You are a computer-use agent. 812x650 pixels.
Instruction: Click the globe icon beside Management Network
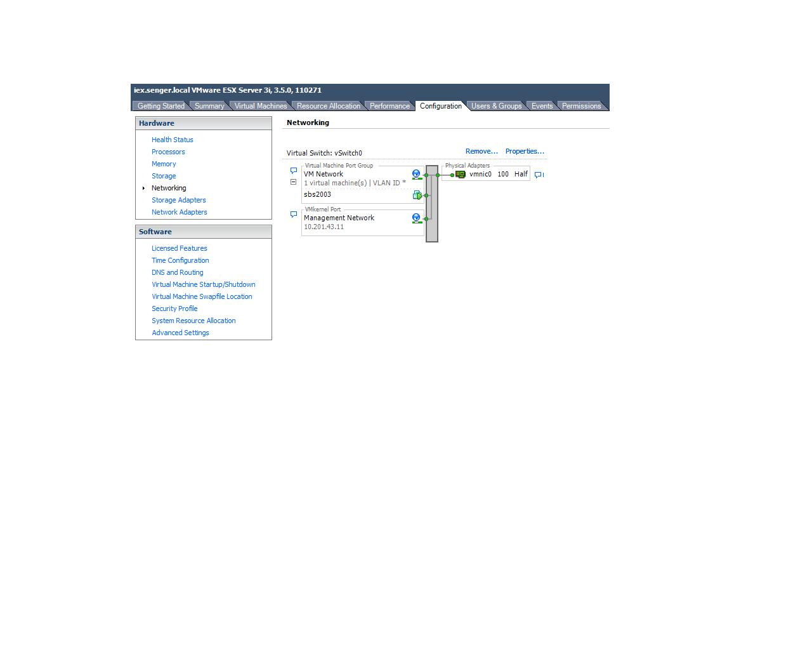[x=416, y=217]
